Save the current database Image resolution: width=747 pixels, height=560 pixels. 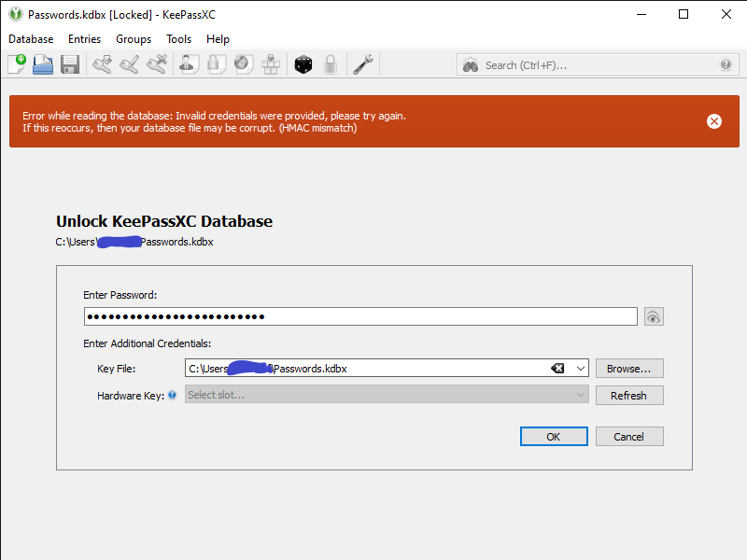pos(69,63)
